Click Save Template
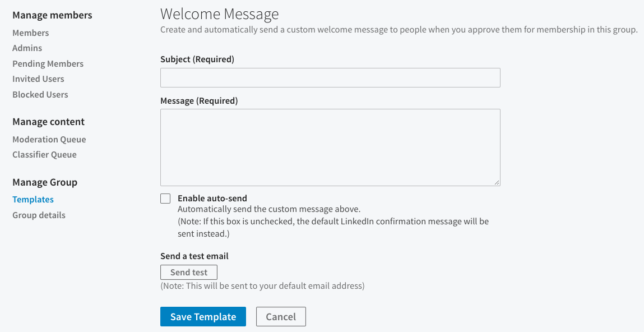Viewport: 644px width, 332px height. pos(203,316)
